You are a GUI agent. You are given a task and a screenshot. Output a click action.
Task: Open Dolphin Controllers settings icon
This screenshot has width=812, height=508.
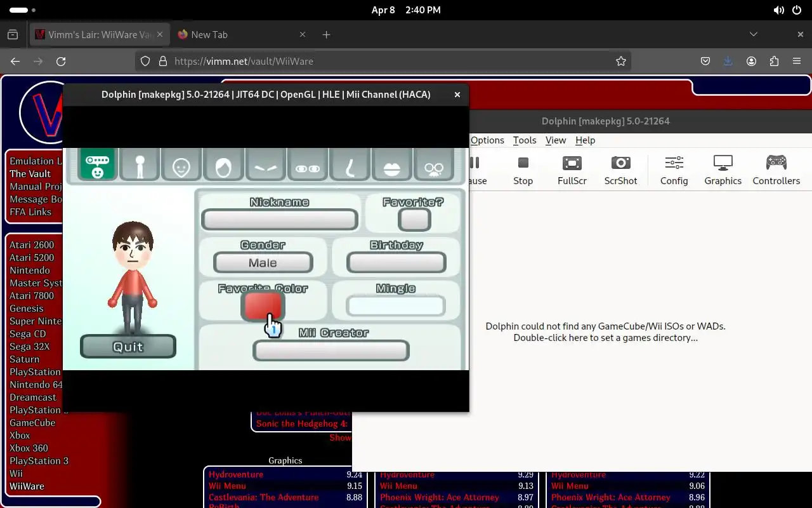point(776,170)
